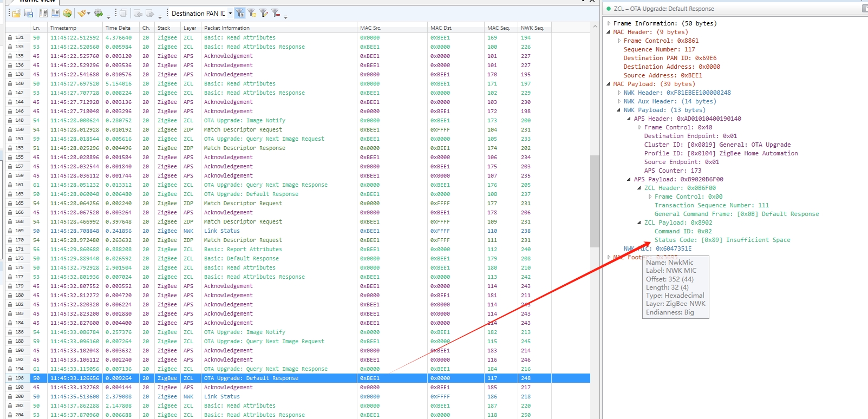Click the MAC Src. column header

[393, 28]
